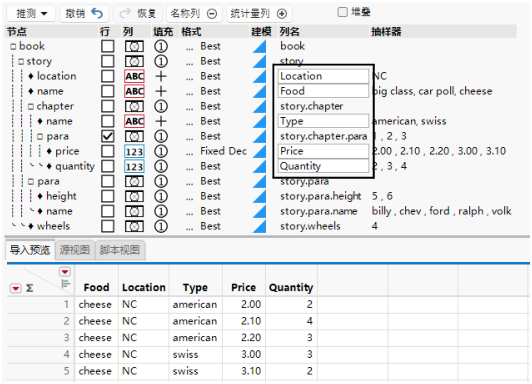Screen dimensions: 532x384
Task: Switch to the Source View tab
Action: pyautogui.click(x=75, y=250)
